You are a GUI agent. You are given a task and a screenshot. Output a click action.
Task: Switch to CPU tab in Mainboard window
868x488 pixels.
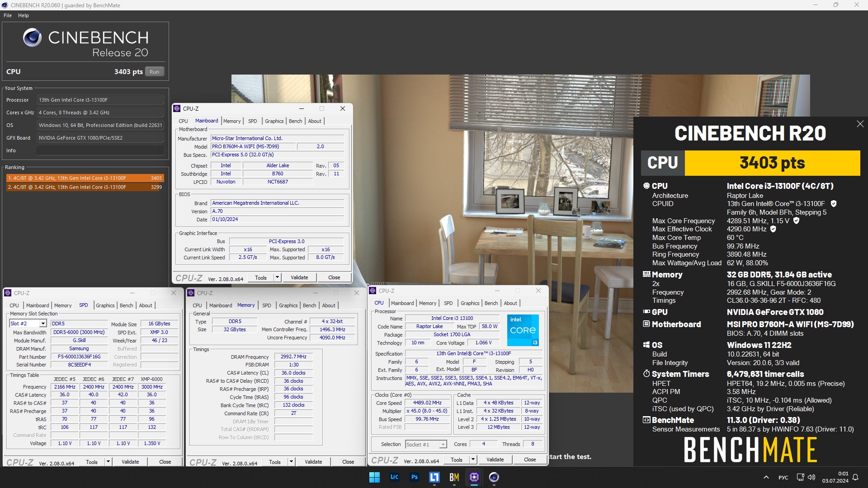coord(183,121)
